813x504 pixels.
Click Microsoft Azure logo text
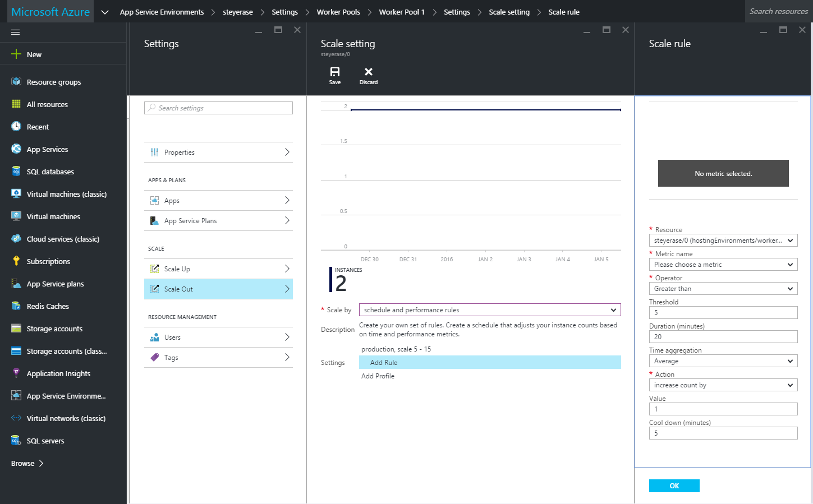(50, 12)
